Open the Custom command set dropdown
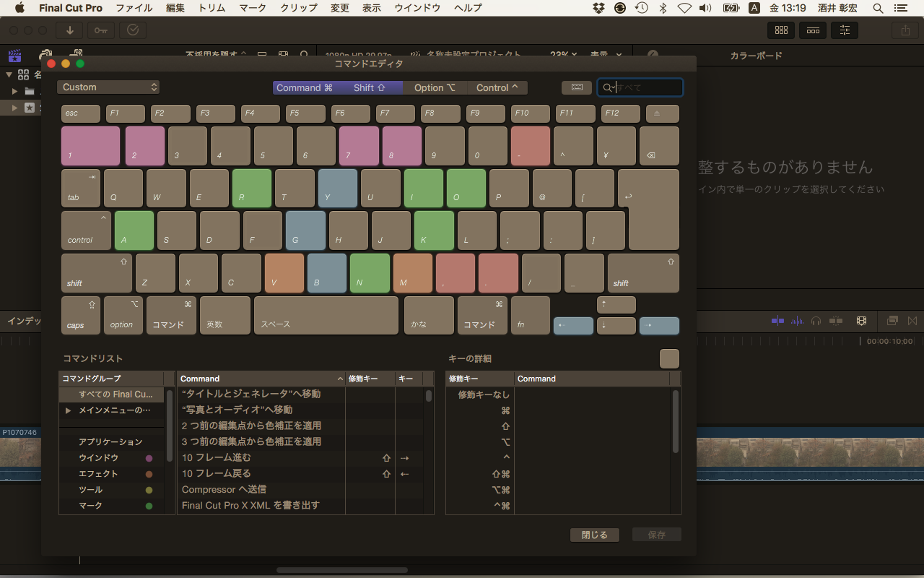Viewport: 924px width, 578px height. (108, 87)
